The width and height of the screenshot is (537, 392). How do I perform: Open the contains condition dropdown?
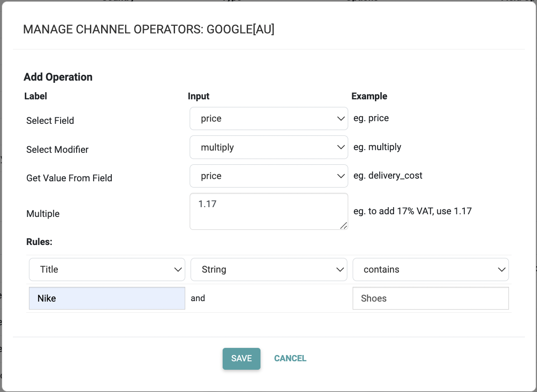(x=430, y=269)
